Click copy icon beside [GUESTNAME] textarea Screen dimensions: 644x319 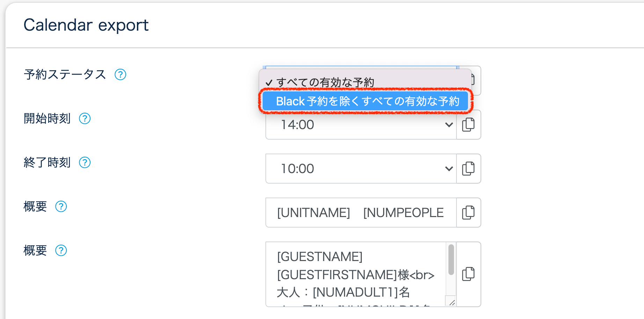tap(468, 274)
